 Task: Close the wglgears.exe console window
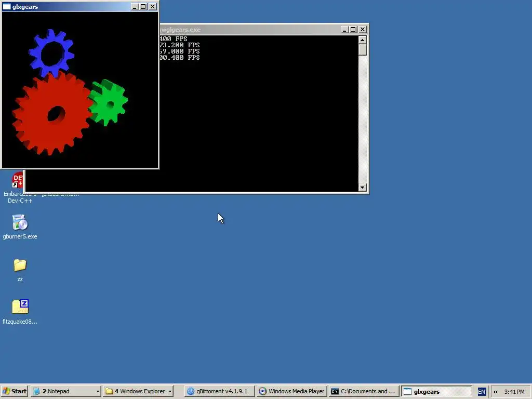coord(362,30)
